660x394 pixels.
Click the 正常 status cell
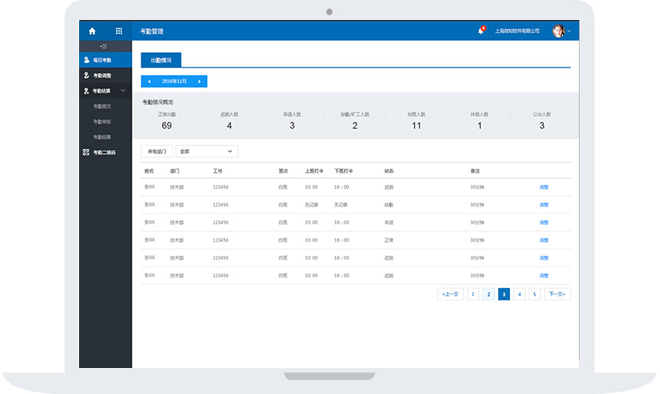point(389,240)
